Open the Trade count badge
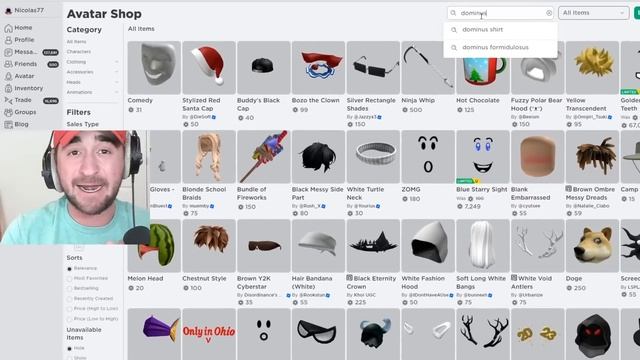640x360 pixels. [x=51, y=100]
